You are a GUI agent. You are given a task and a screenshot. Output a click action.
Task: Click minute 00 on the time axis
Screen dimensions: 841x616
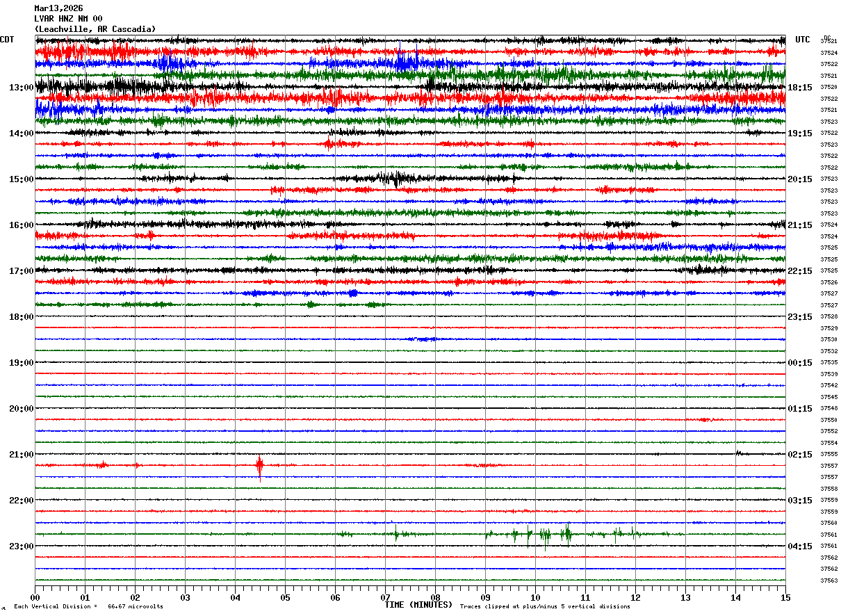tap(35, 598)
